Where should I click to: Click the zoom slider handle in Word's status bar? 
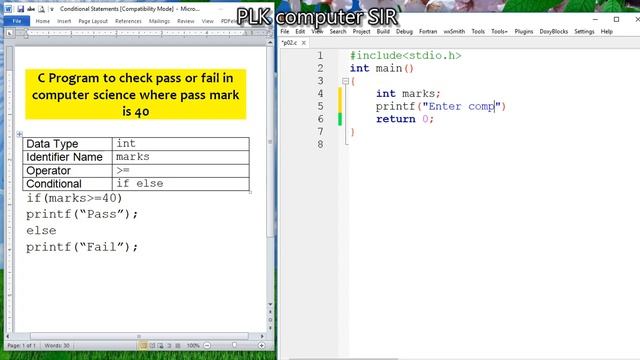234,345
